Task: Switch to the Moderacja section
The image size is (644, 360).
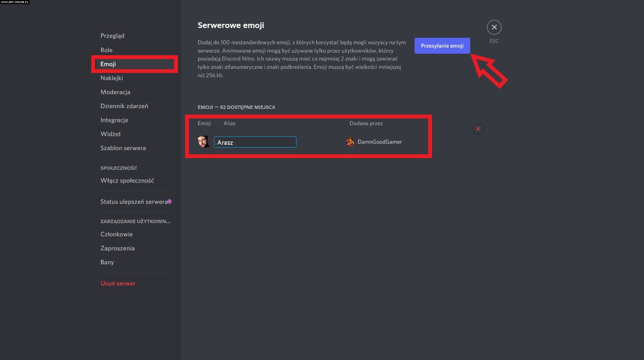Action: 115,92
